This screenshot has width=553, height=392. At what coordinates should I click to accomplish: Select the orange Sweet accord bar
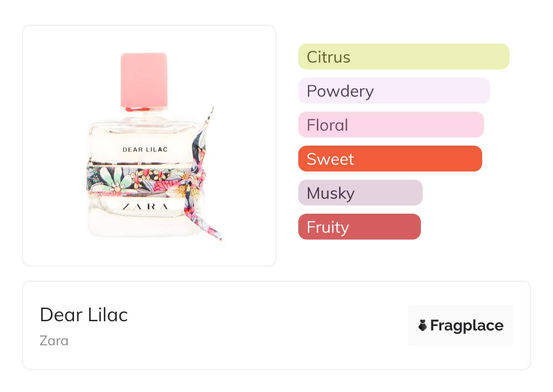click(x=390, y=159)
